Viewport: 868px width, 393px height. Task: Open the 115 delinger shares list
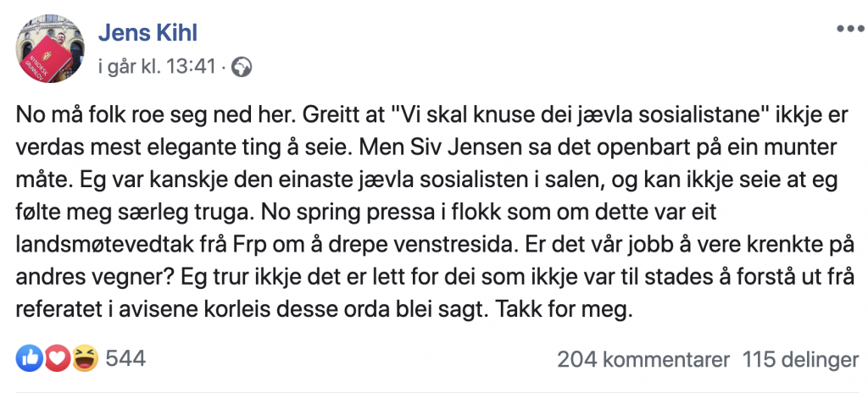click(800, 359)
